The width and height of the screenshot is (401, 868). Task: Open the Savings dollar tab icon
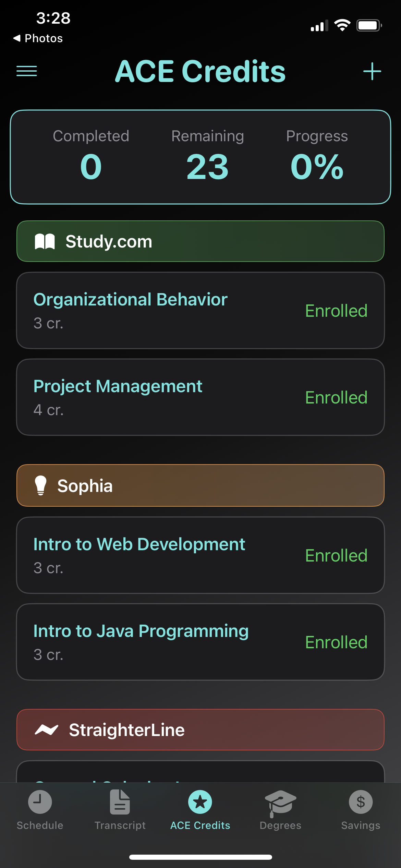[x=361, y=802]
